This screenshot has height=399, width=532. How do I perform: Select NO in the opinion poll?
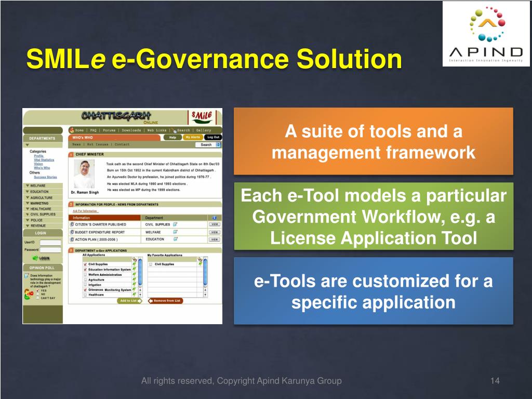(37, 294)
